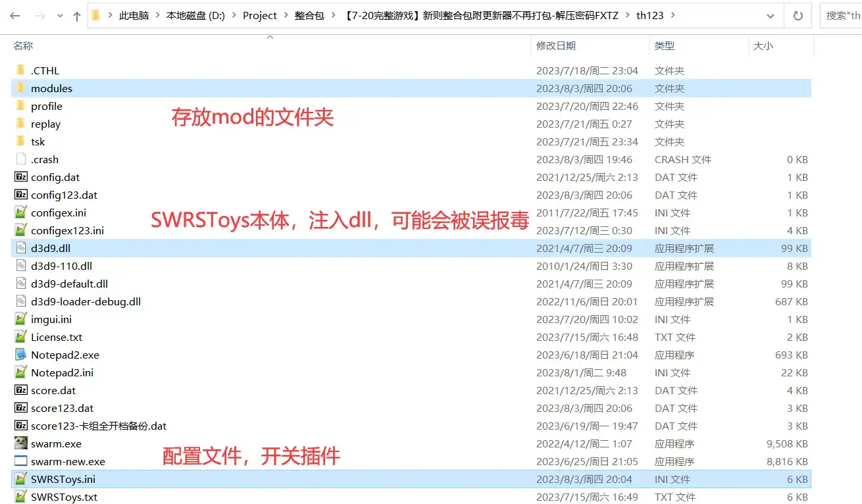
Task: Click the 687 KB size cell
Action: point(792,301)
